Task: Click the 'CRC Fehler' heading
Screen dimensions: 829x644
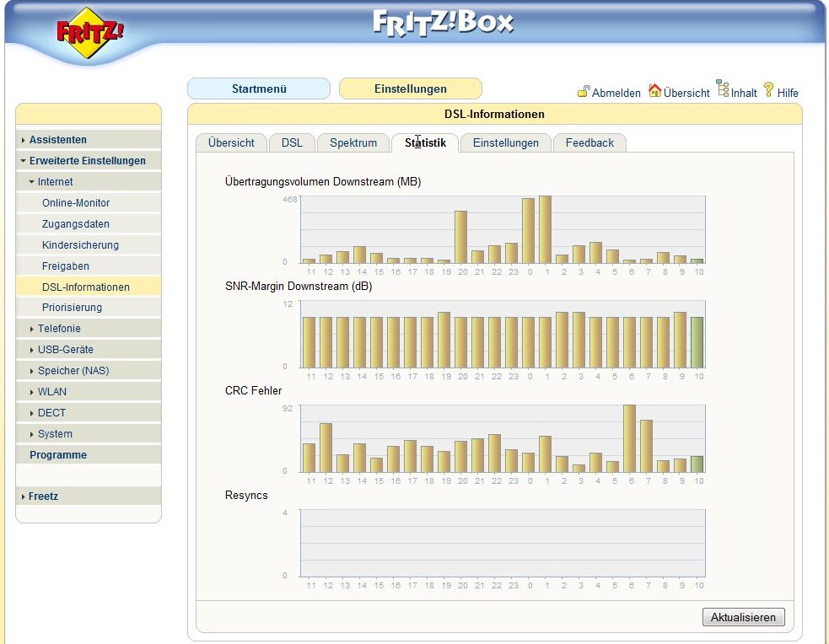Action: click(x=253, y=391)
